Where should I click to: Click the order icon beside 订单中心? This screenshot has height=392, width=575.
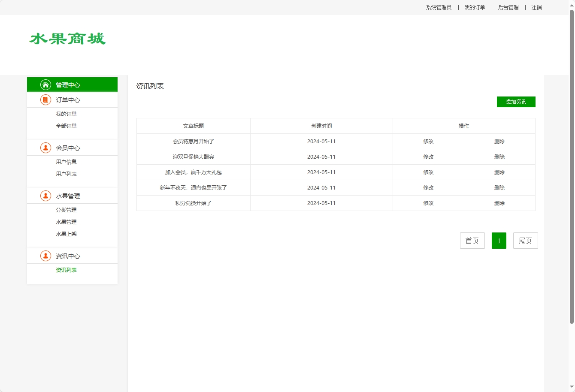(x=45, y=100)
